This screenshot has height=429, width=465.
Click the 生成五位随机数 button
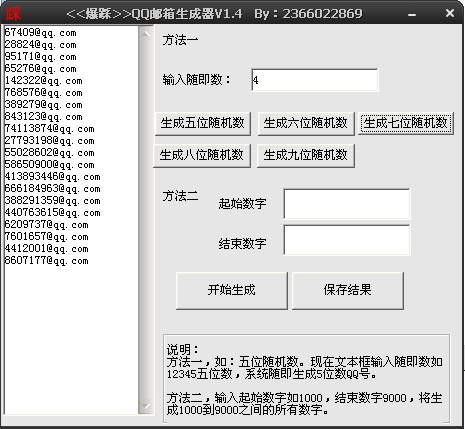pyautogui.click(x=203, y=124)
